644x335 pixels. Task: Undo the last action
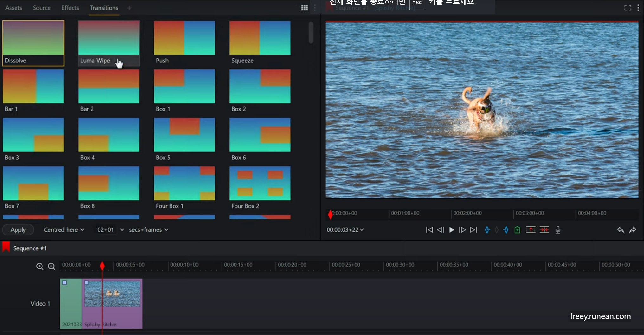click(621, 230)
